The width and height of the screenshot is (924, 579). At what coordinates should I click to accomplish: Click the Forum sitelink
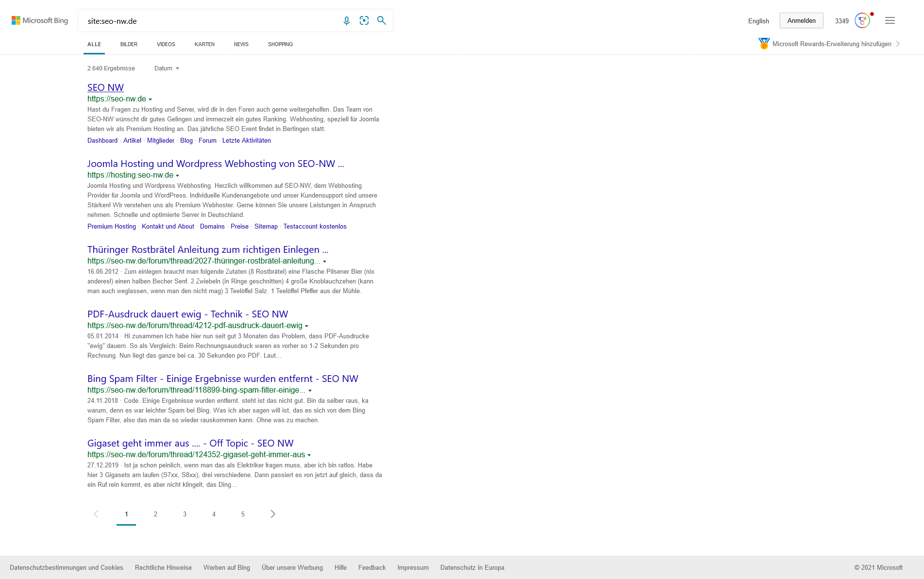207,140
